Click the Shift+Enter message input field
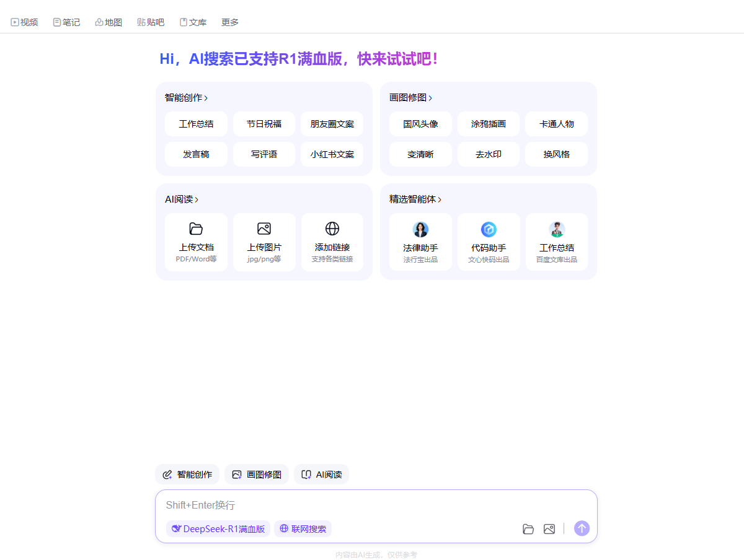Image resolution: width=744 pixels, height=560 pixels. [372, 505]
